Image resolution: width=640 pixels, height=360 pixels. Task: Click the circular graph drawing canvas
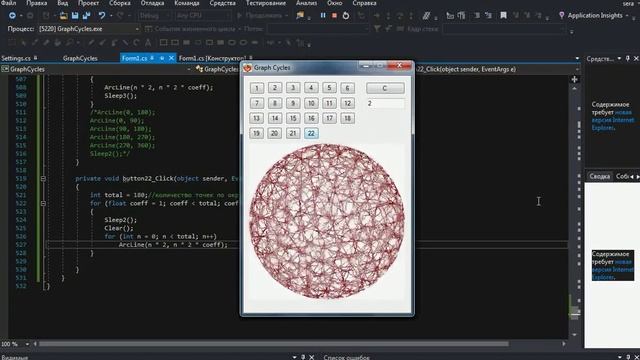click(x=327, y=221)
